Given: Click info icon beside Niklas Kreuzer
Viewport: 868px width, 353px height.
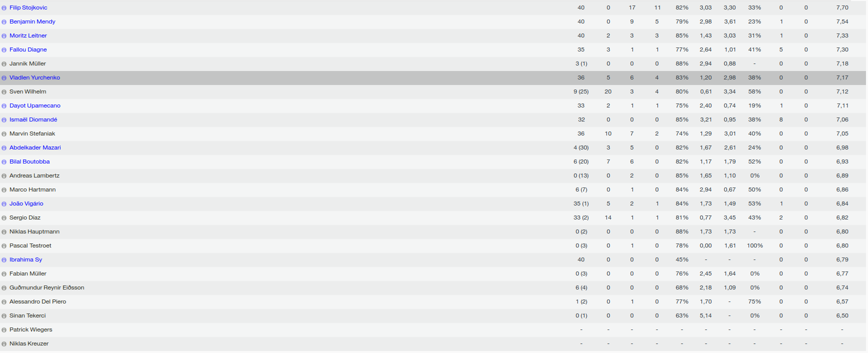Looking at the screenshot, I should 4,344.
